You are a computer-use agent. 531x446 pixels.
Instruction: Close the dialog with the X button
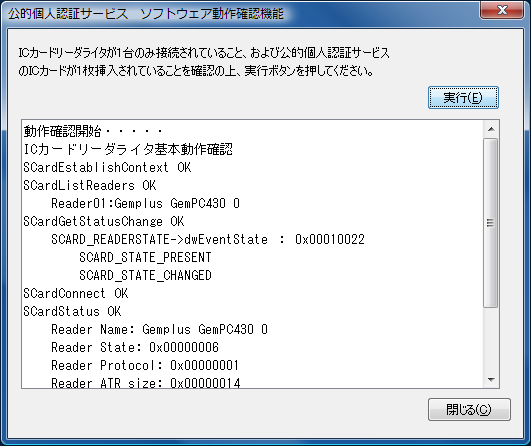pos(502,10)
